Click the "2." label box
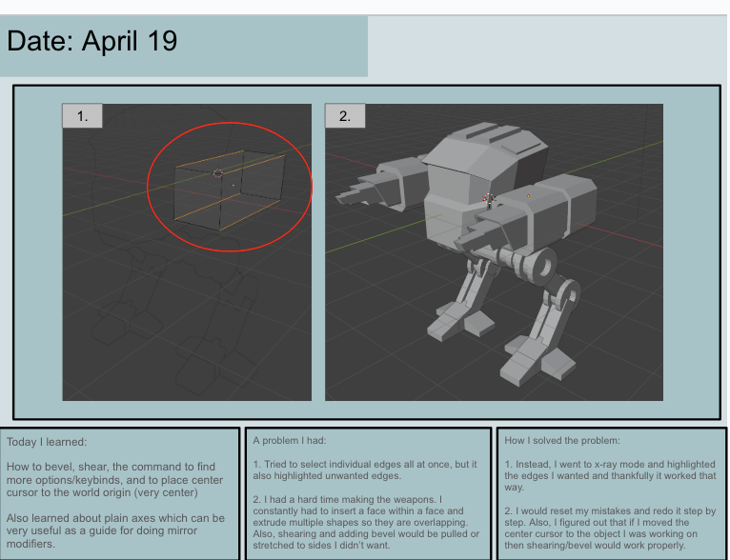The width and height of the screenshot is (730, 560). (x=345, y=116)
